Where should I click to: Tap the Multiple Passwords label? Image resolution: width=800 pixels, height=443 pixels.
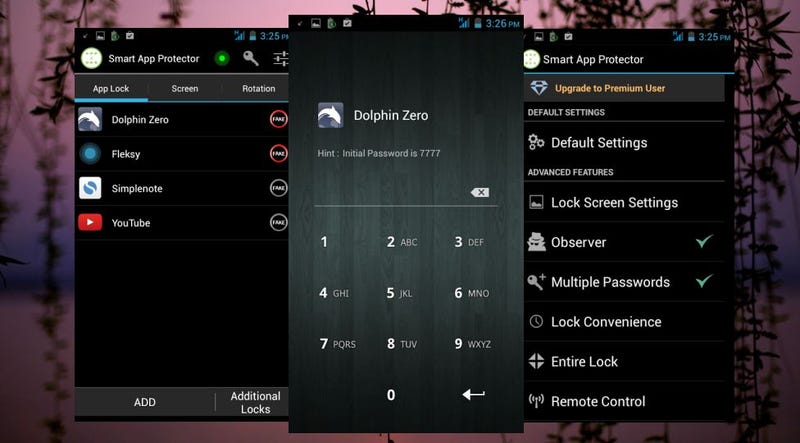pos(610,282)
